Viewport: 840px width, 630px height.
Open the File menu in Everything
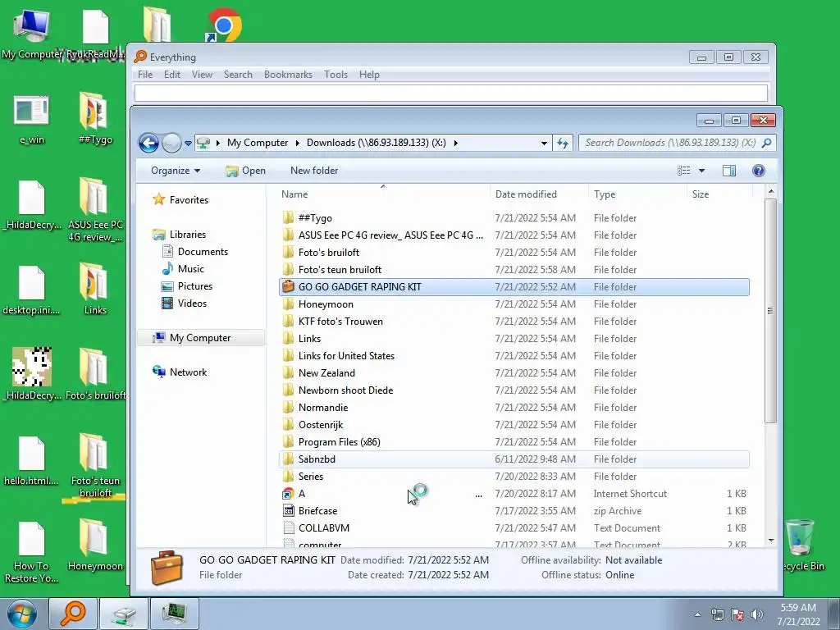(x=145, y=75)
